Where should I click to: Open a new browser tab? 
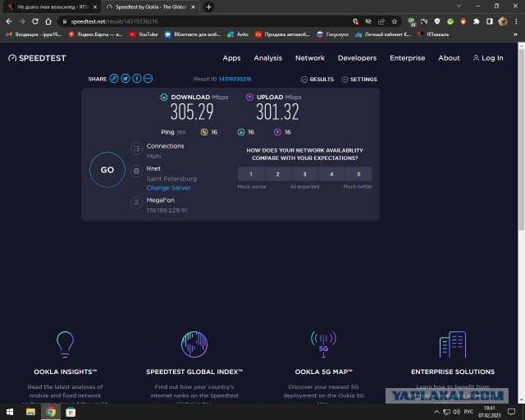(208, 7)
